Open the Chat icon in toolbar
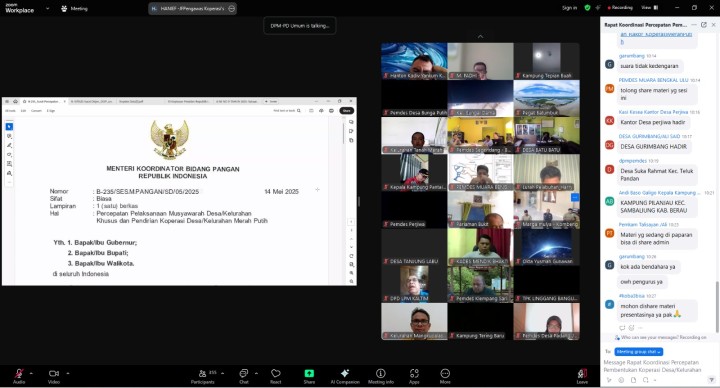The width and height of the screenshot is (720, 388). 243,373
